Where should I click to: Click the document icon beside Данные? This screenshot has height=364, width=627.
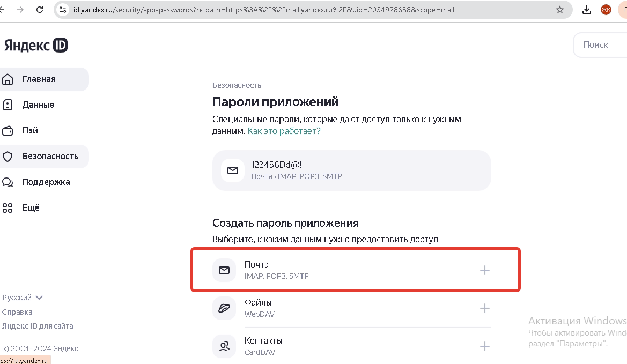point(8,105)
